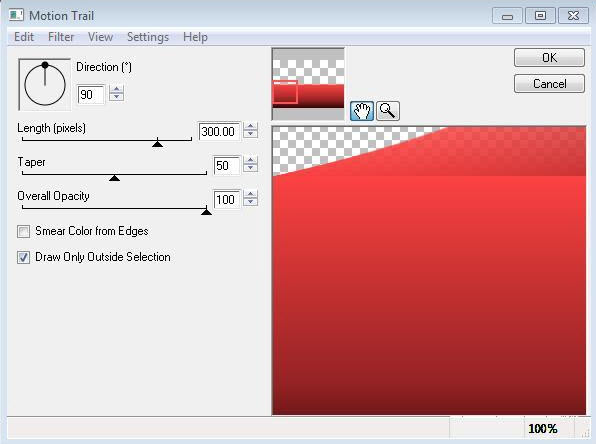Screen dimensions: 596x444
Task: Decrease Taper value with down arrow
Action: 250,168
